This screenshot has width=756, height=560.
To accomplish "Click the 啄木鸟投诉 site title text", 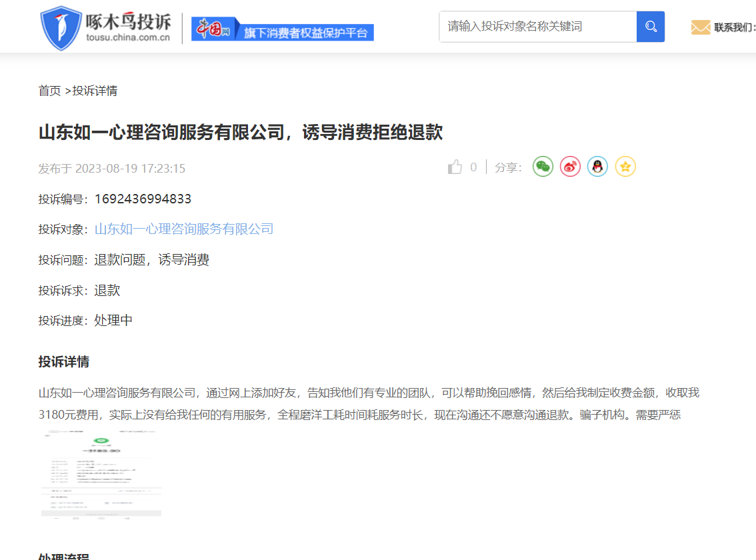I will pos(128,22).
